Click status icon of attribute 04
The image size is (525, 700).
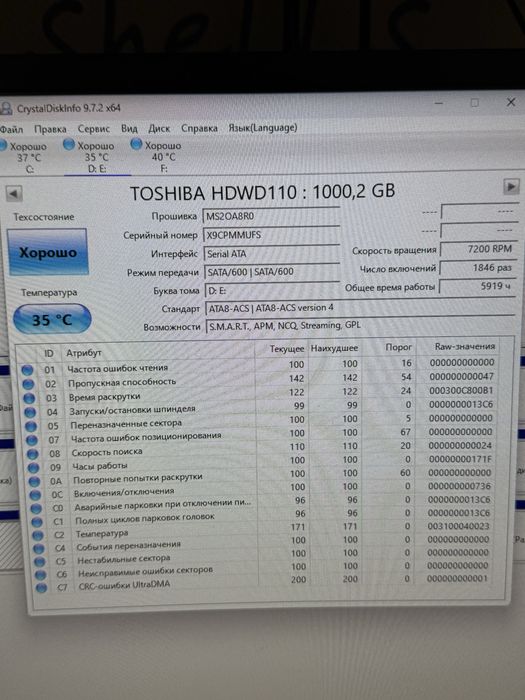(x=30, y=412)
